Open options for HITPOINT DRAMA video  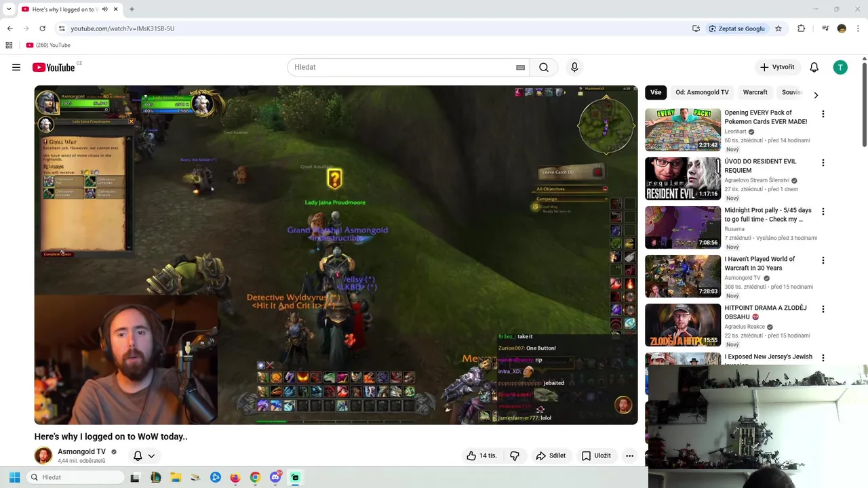[x=823, y=309]
